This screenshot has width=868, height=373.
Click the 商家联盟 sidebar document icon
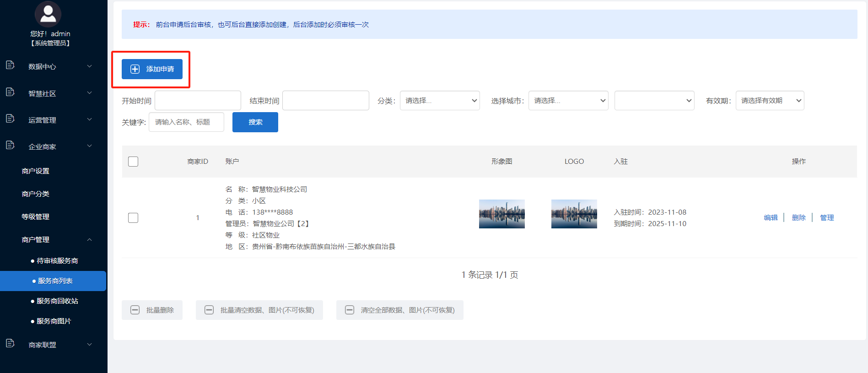pyautogui.click(x=10, y=344)
